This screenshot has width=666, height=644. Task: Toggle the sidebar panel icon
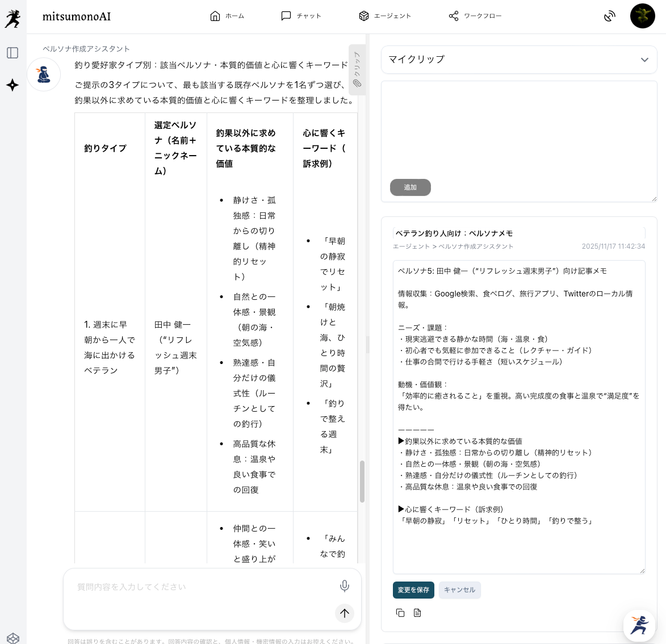click(12, 53)
